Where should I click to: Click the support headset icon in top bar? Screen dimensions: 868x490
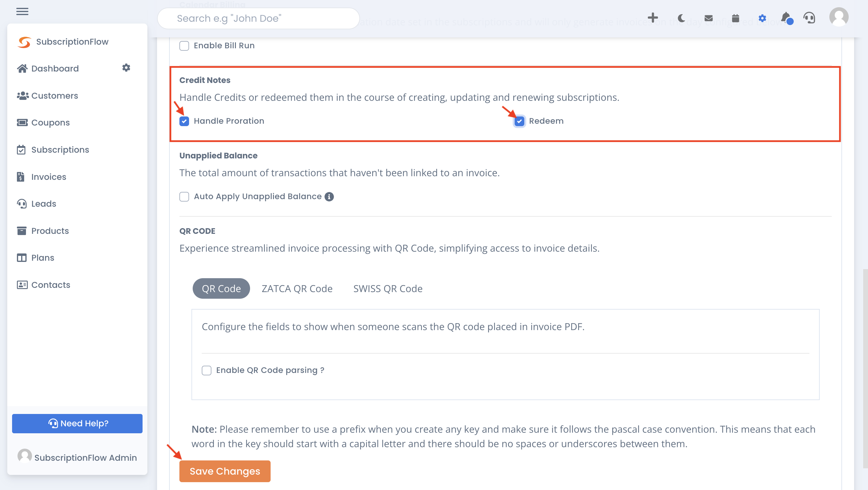pyautogui.click(x=809, y=18)
